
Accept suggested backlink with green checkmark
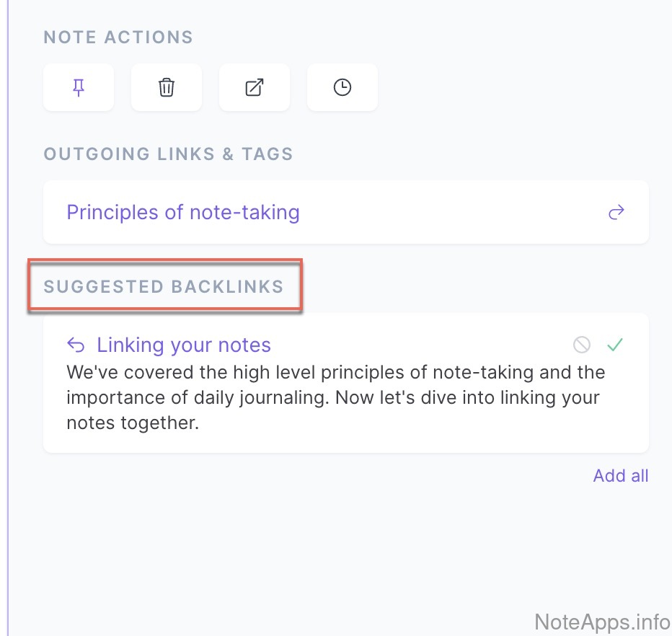[x=614, y=345]
